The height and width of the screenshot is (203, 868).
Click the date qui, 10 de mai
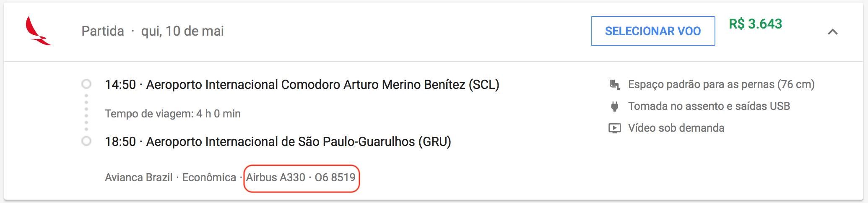point(182,31)
